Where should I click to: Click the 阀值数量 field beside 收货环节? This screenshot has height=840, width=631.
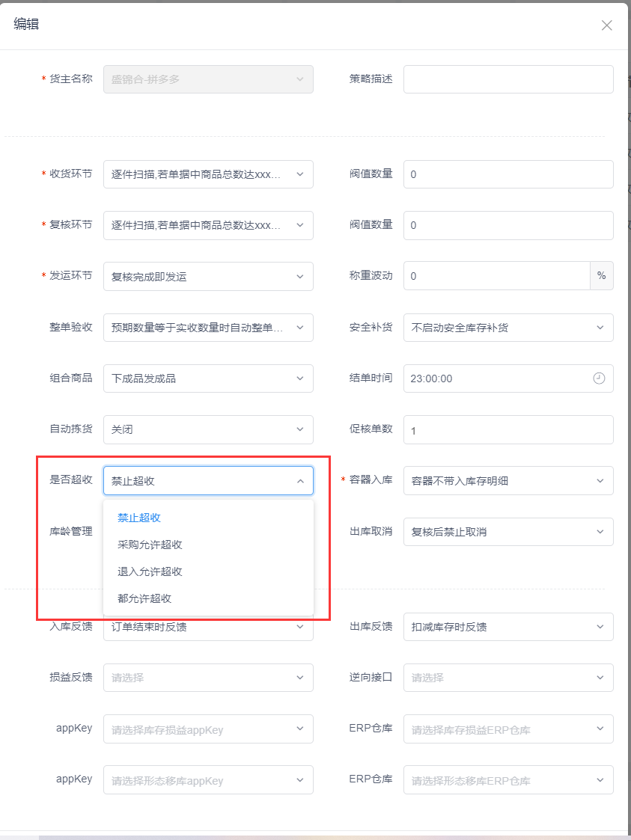point(508,174)
